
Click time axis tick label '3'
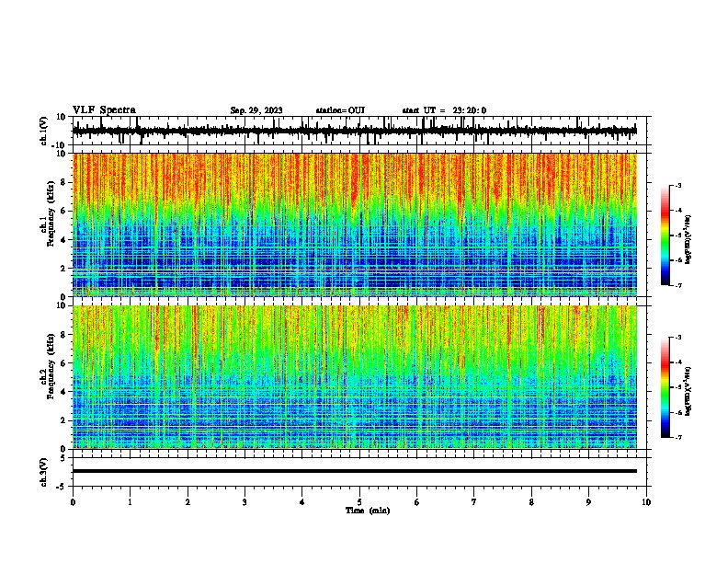pyautogui.click(x=245, y=502)
